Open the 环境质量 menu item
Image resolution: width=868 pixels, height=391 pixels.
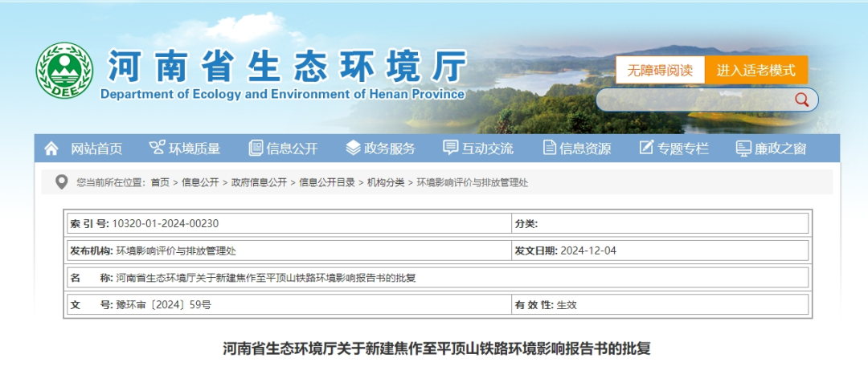coord(194,149)
